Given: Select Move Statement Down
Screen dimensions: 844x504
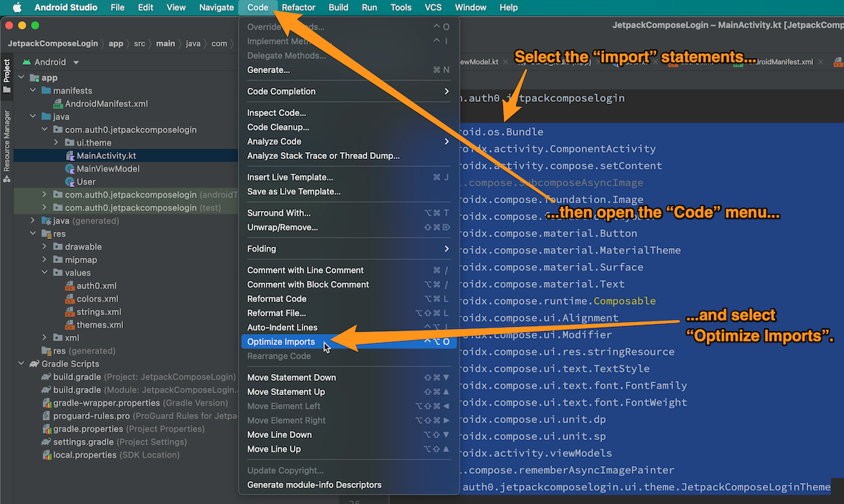Looking at the screenshot, I should pyautogui.click(x=348, y=377).
